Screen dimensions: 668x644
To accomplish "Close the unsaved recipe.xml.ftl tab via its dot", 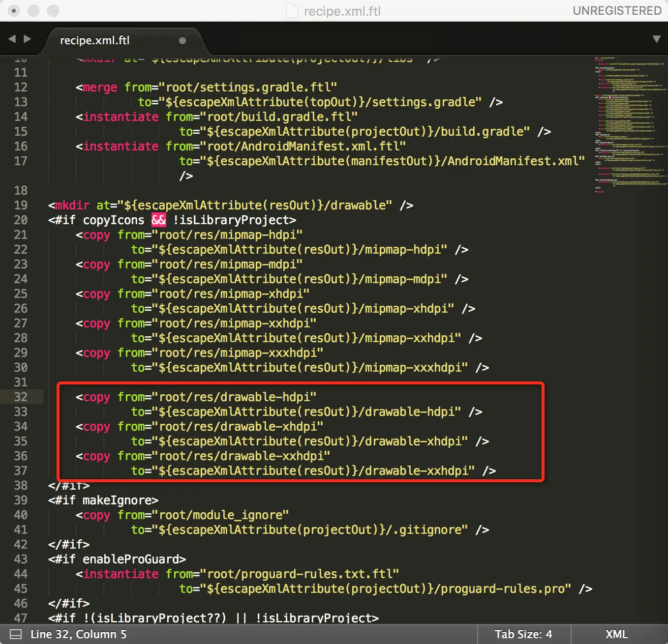I will [182, 41].
